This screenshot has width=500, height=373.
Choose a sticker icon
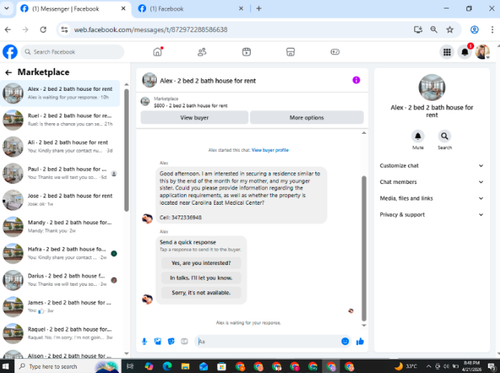(x=171, y=341)
